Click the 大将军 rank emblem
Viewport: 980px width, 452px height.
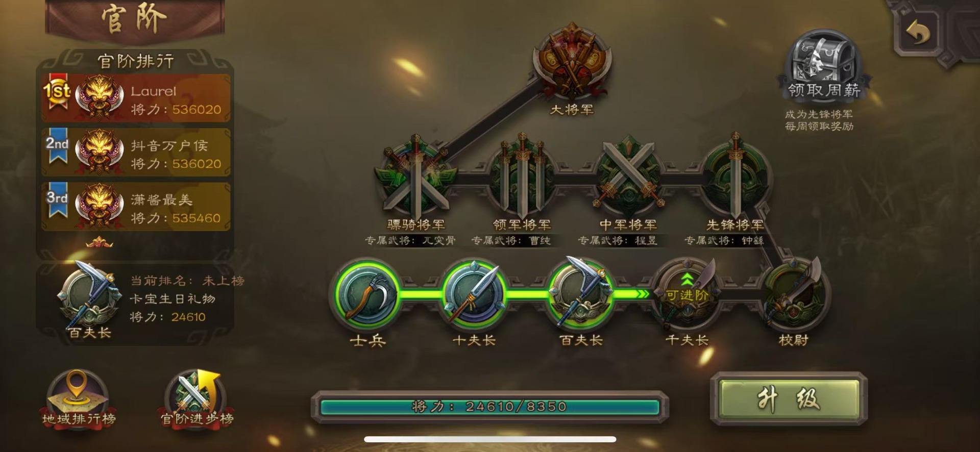[572, 62]
